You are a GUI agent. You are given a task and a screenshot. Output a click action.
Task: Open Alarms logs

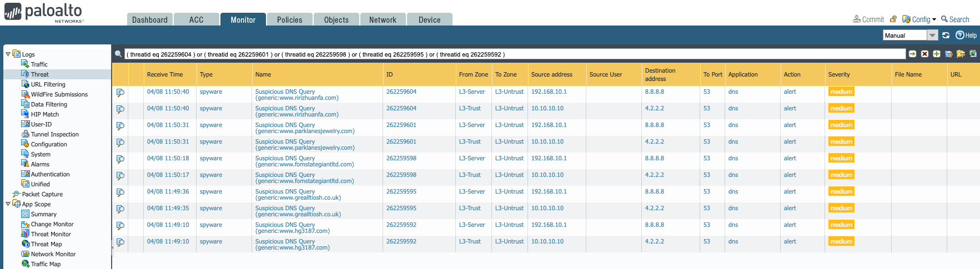tap(40, 164)
